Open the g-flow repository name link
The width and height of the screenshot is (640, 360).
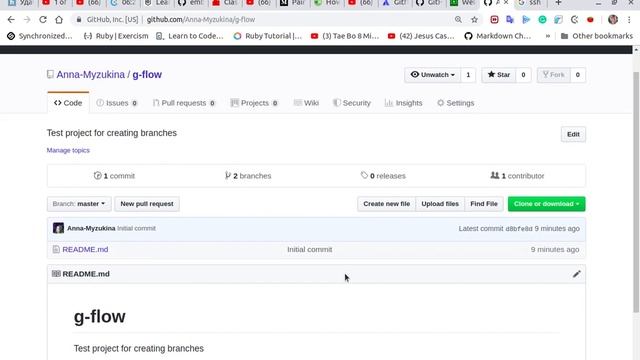click(147, 75)
